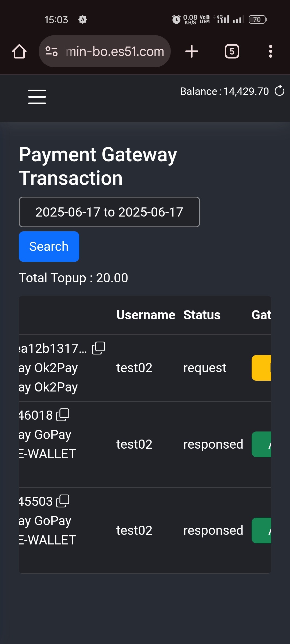Select the request status cell
The width and height of the screenshot is (290, 644).
pyautogui.click(x=205, y=368)
